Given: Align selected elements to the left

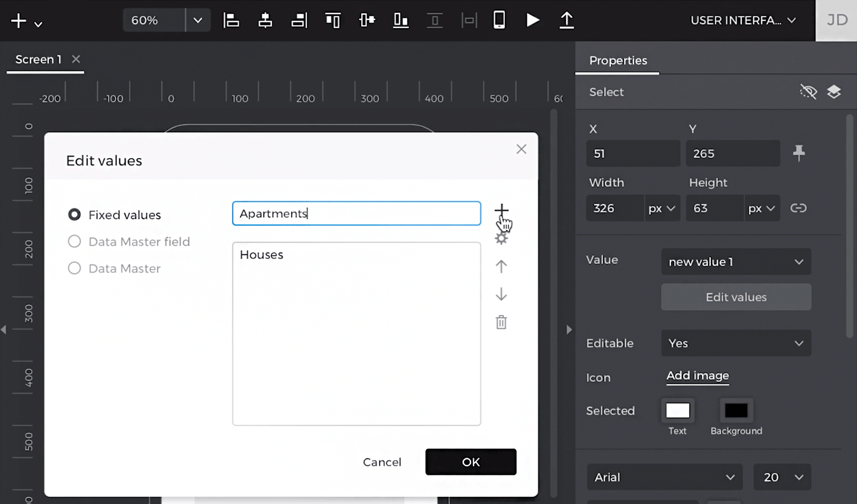Looking at the screenshot, I should pyautogui.click(x=231, y=20).
